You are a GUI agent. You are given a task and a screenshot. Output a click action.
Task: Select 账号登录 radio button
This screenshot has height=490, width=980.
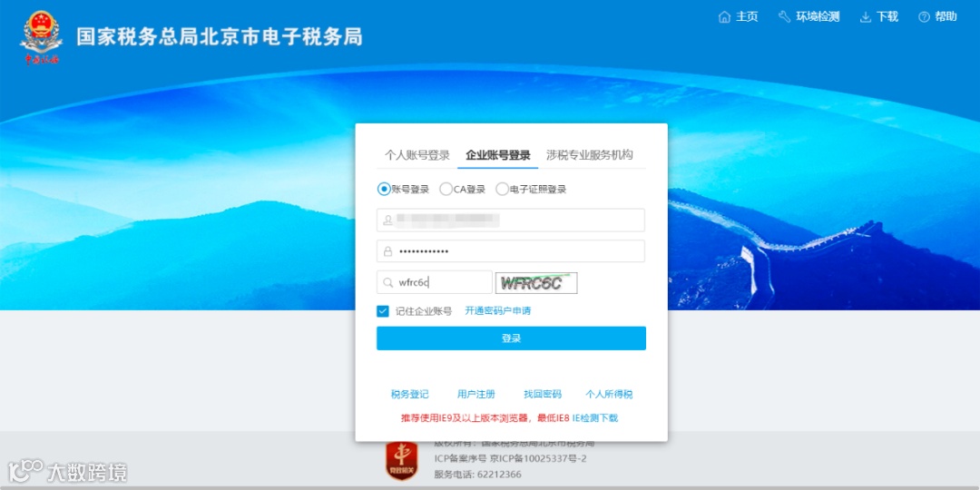tap(383, 189)
